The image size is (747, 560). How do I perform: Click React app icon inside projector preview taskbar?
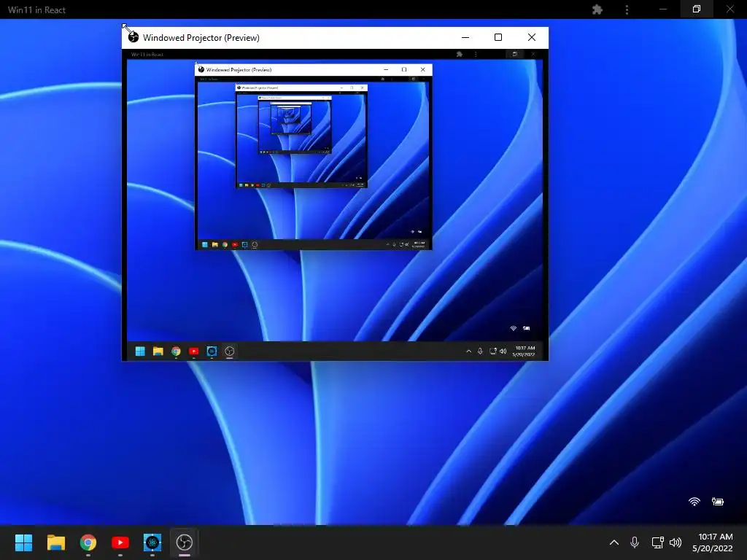tap(212, 351)
